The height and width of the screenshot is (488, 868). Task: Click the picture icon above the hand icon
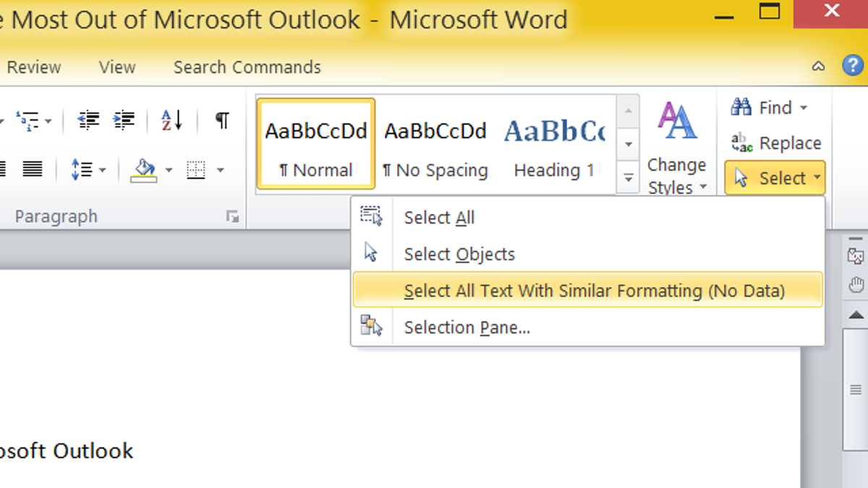tap(856, 255)
